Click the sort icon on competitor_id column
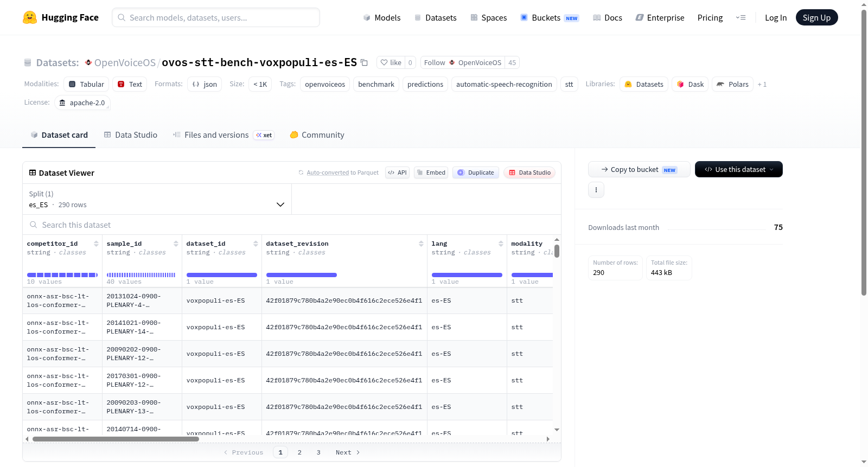The image size is (868, 467). coord(96,244)
